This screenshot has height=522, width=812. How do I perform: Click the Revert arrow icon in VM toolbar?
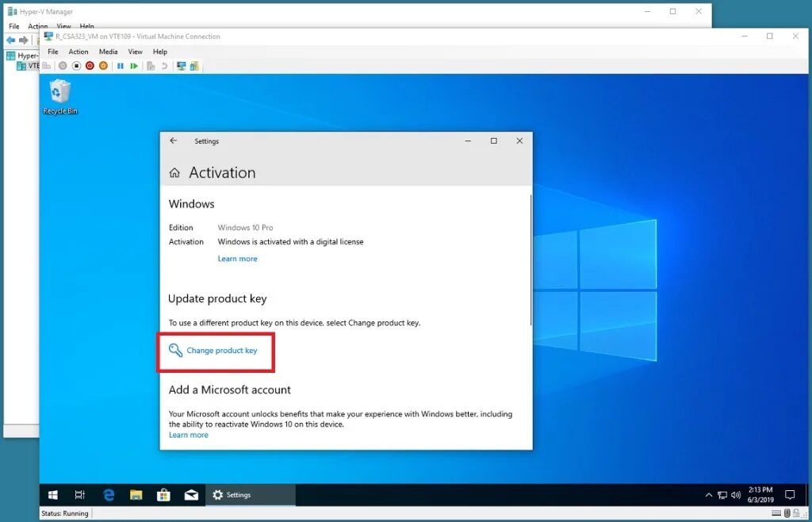[164, 66]
